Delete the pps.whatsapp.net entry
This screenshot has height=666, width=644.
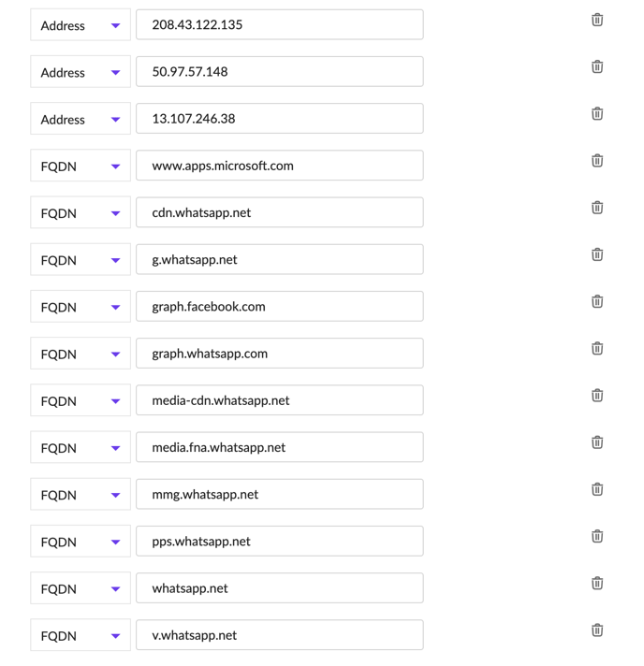coord(596,536)
